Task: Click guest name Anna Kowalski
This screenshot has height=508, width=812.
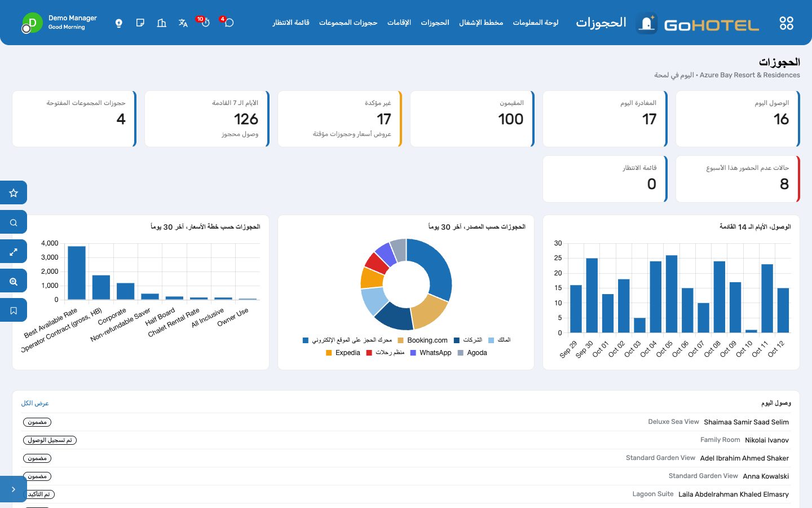Action: coord(766,476)
